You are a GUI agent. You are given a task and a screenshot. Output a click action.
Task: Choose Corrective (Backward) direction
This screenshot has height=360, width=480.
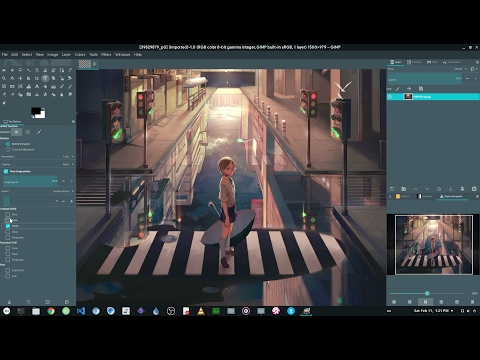(8, 149)
